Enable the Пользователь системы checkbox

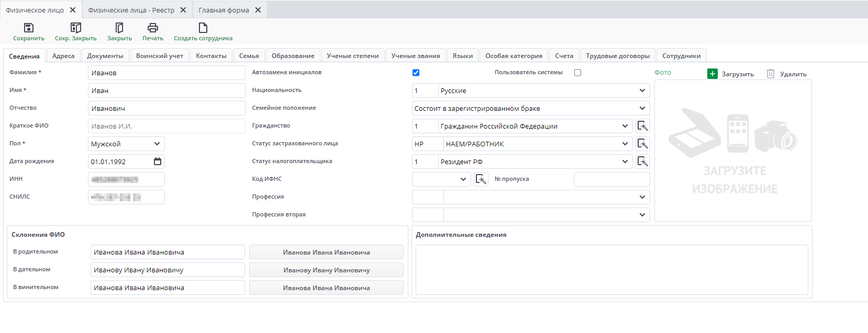tap(577, 73)
